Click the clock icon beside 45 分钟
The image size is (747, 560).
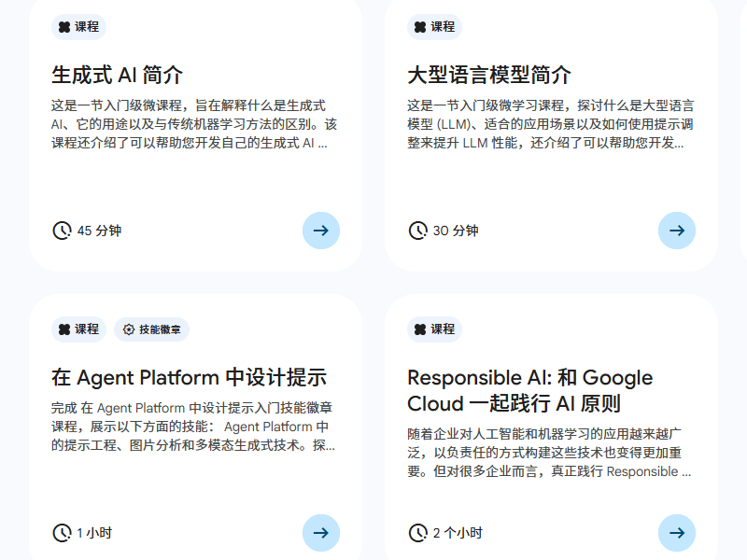[x=62, y=231]
